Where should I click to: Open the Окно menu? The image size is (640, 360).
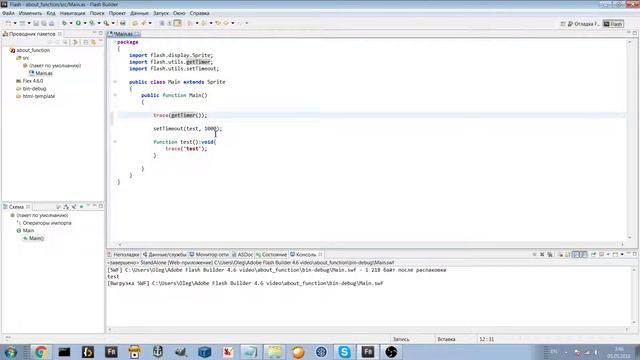tap(179, 13)
